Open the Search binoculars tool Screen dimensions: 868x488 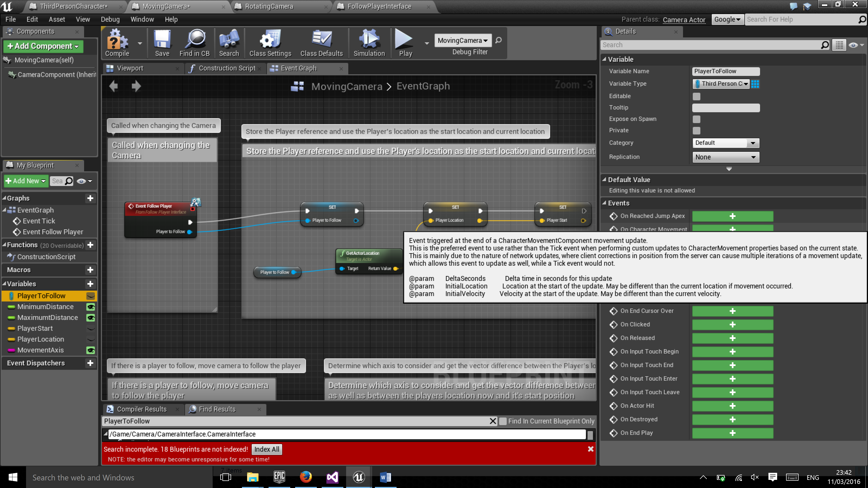coord(229,43)
